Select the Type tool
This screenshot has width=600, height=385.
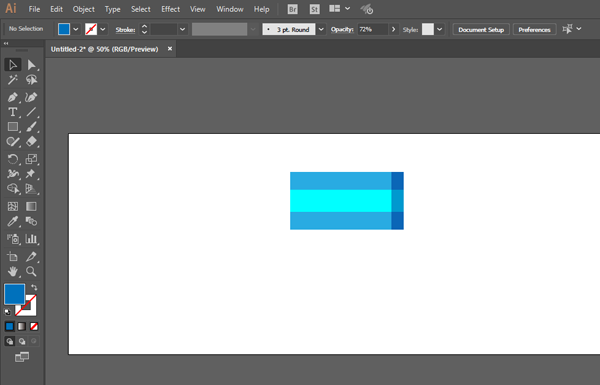[12, 112]
